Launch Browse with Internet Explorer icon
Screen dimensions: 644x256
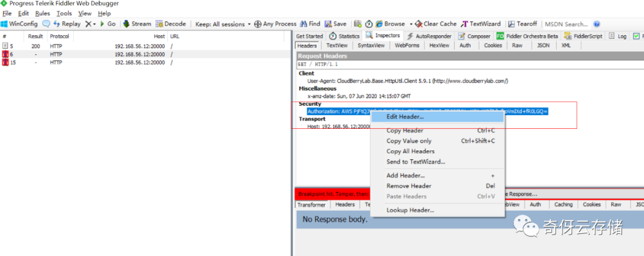(390, 24)
